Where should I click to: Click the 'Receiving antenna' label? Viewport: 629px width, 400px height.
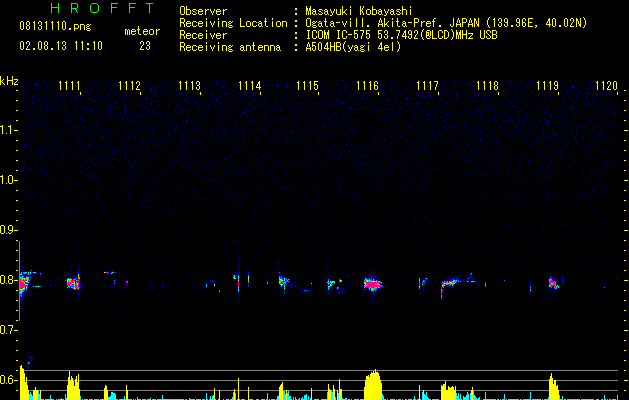point(230,47)
